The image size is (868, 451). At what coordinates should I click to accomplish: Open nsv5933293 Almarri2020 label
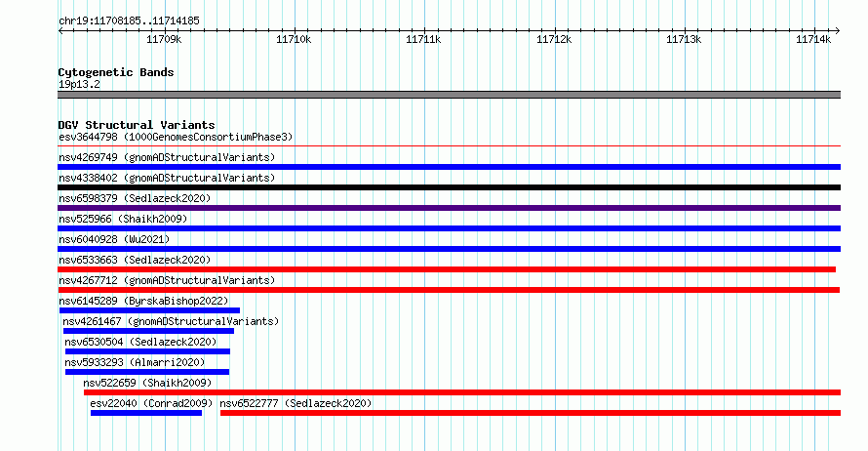pyautogui.click(x=135, y=362)
